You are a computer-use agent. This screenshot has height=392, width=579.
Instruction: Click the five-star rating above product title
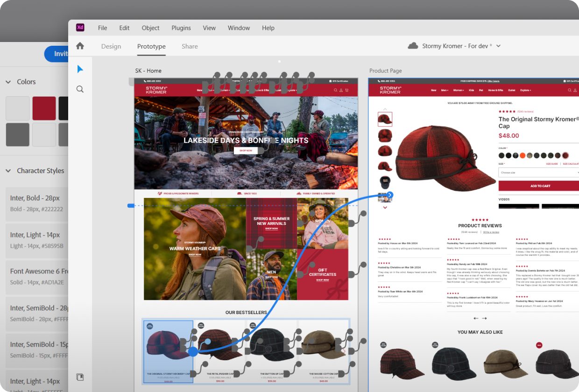[507, 112]
